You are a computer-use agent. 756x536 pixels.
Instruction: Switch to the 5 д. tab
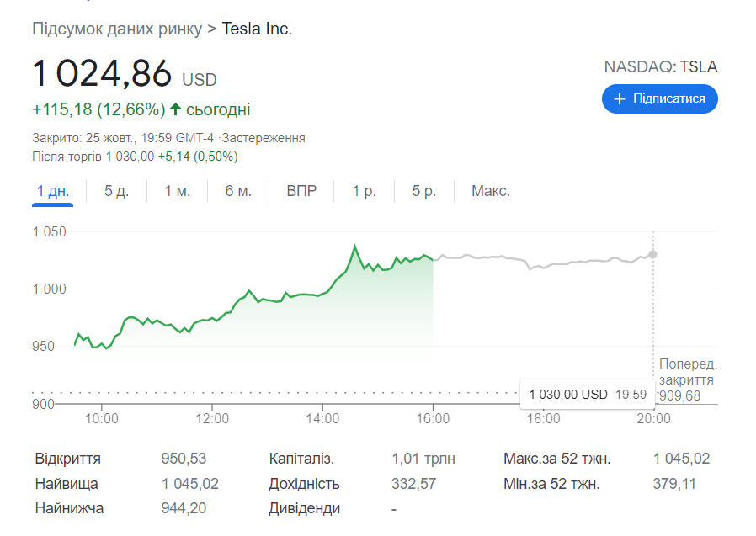click(x=116, y=191)
